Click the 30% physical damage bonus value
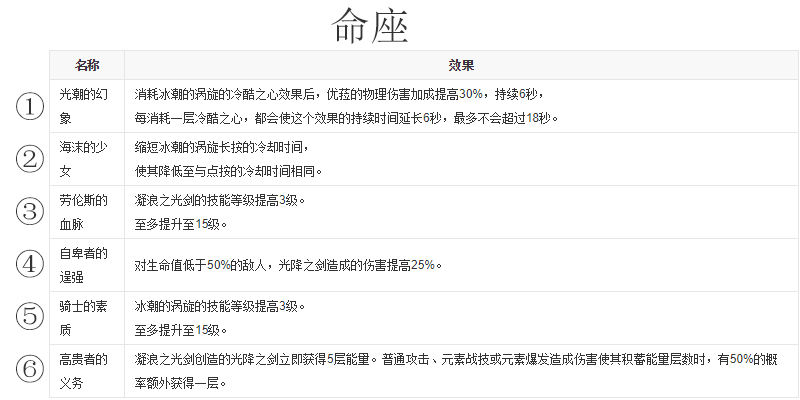The image size is (800, 400). [x=472, y=93]
